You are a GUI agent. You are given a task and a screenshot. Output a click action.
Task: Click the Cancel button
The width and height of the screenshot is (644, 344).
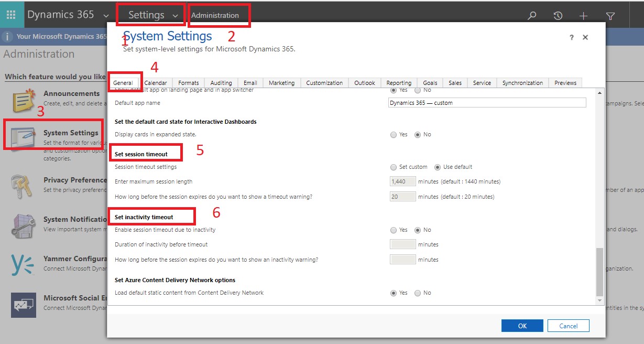point(569,326)
